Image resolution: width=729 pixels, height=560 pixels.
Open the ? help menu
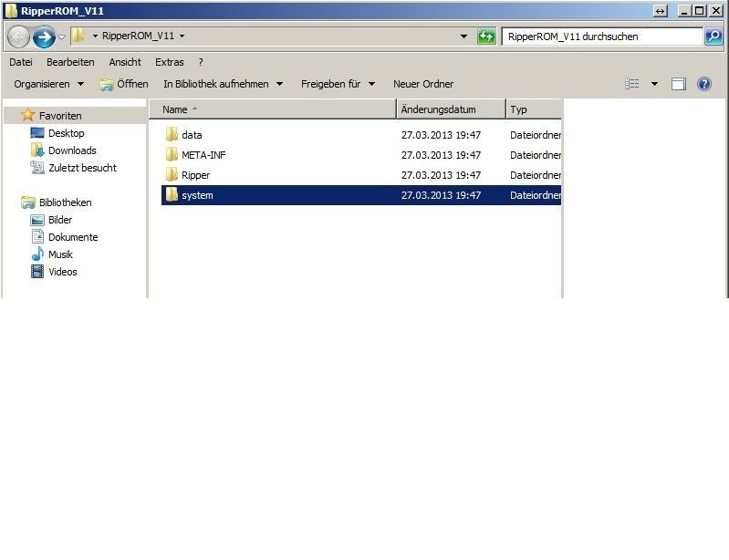[x=201, y=62]
